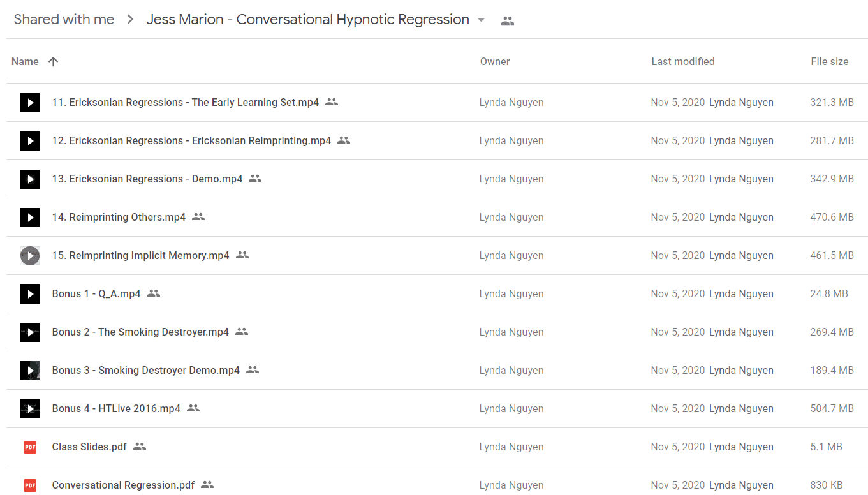Click the video icon for 13. Ericksonian Regressions Demo
Screen dimensions: 868x495
tap(30, 179)
